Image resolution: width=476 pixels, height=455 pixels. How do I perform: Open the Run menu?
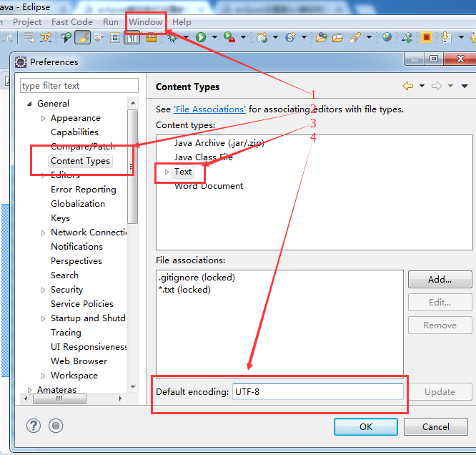(111, 22)
